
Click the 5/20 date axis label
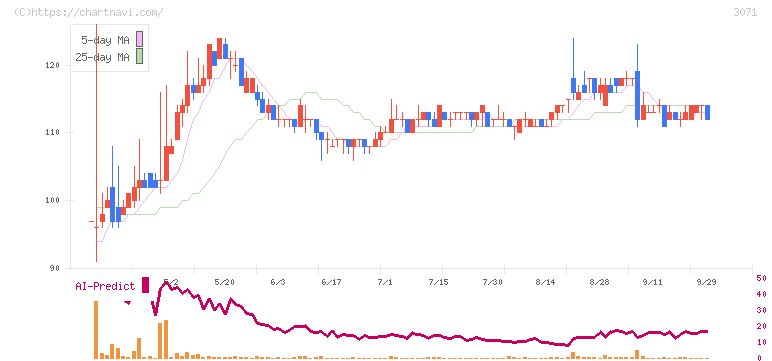click(x=225, y=282)
